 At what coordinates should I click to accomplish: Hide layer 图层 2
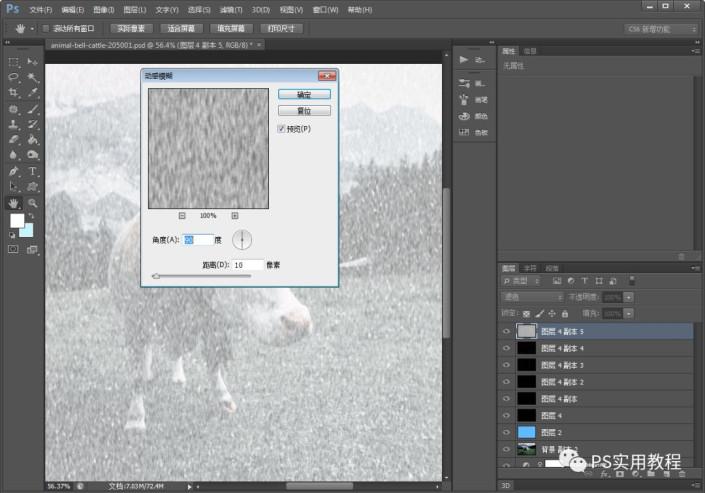coord(506,432)
